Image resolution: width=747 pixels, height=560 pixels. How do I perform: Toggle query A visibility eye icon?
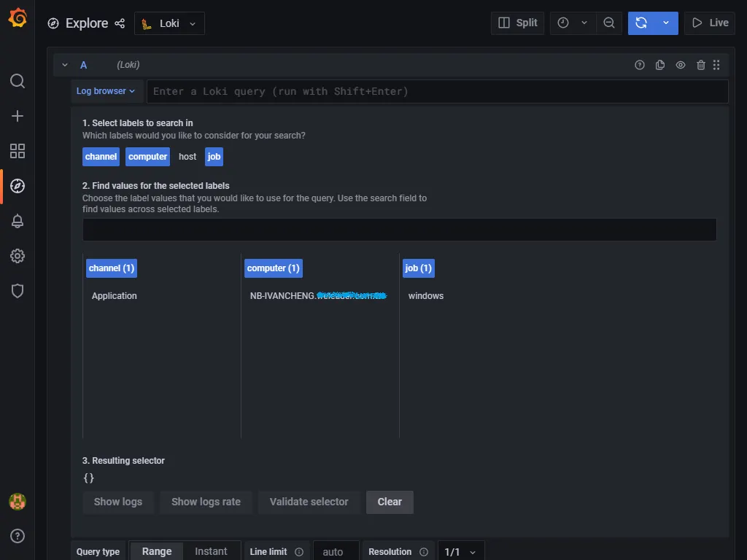pos(681,65)
